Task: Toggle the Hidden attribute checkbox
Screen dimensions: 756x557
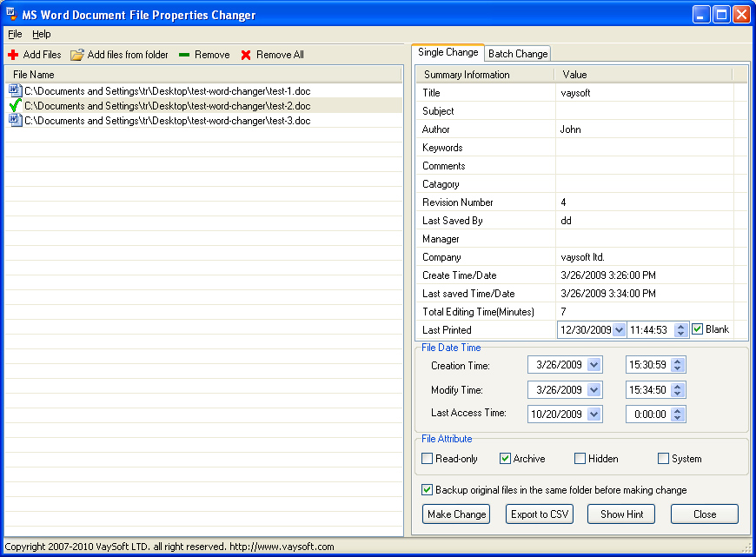Action: tap(580, 459)
